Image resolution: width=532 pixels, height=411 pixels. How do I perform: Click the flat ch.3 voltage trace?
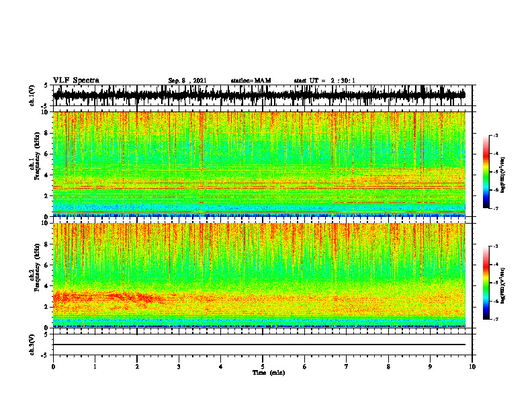pyautogui.click(x=259, y=345)
